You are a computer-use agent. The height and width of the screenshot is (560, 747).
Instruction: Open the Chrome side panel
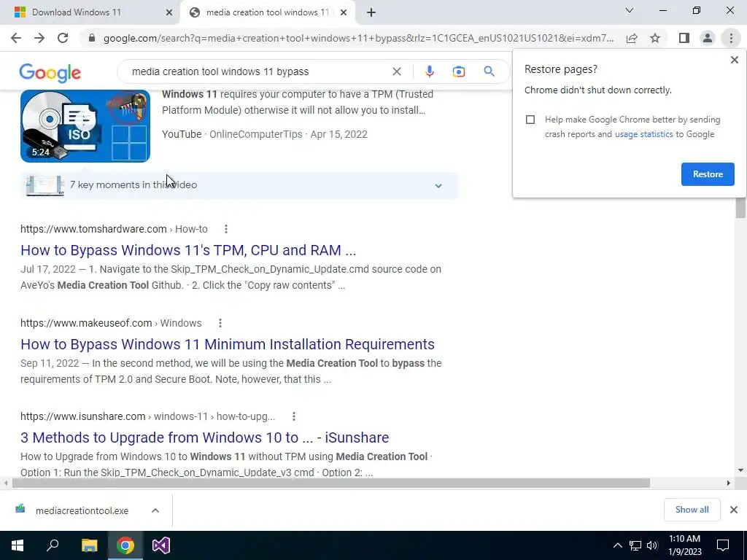pyautogui.click(x=684, y=38)
